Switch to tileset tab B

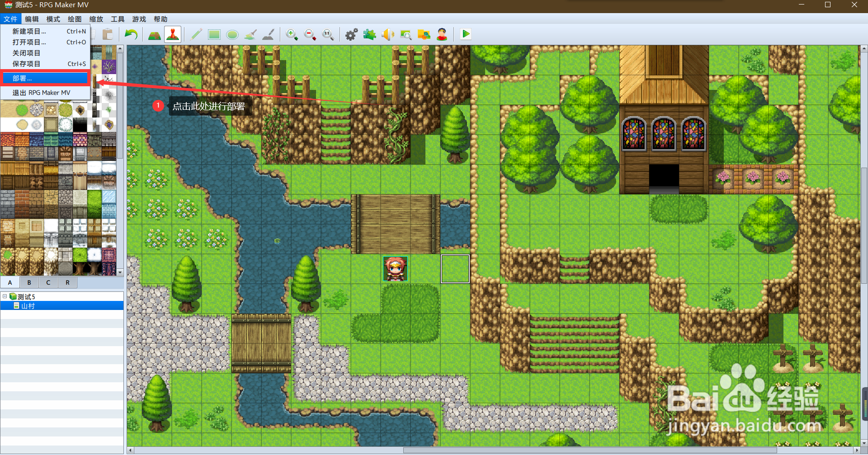[29, 282]
